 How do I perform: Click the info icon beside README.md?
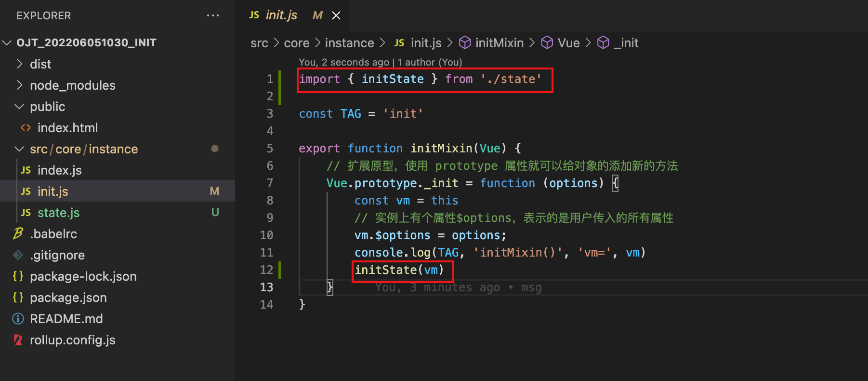18,318
